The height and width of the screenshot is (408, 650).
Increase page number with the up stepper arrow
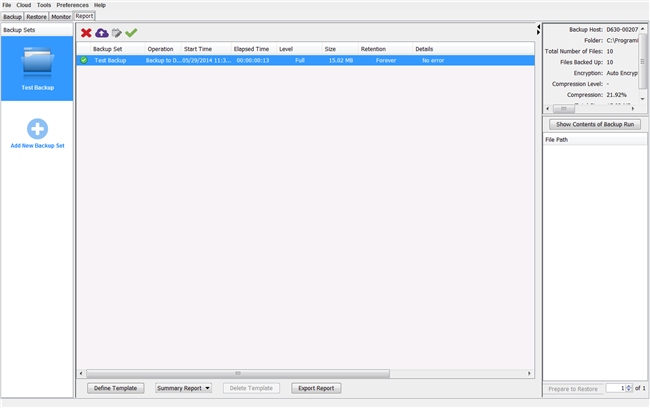click(x=629, y=386)
